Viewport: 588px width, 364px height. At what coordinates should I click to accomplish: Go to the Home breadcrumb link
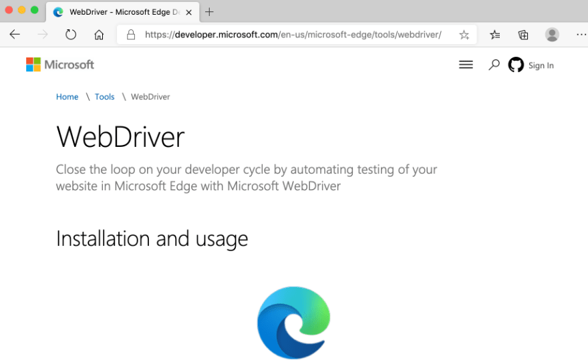coord(67,97)
